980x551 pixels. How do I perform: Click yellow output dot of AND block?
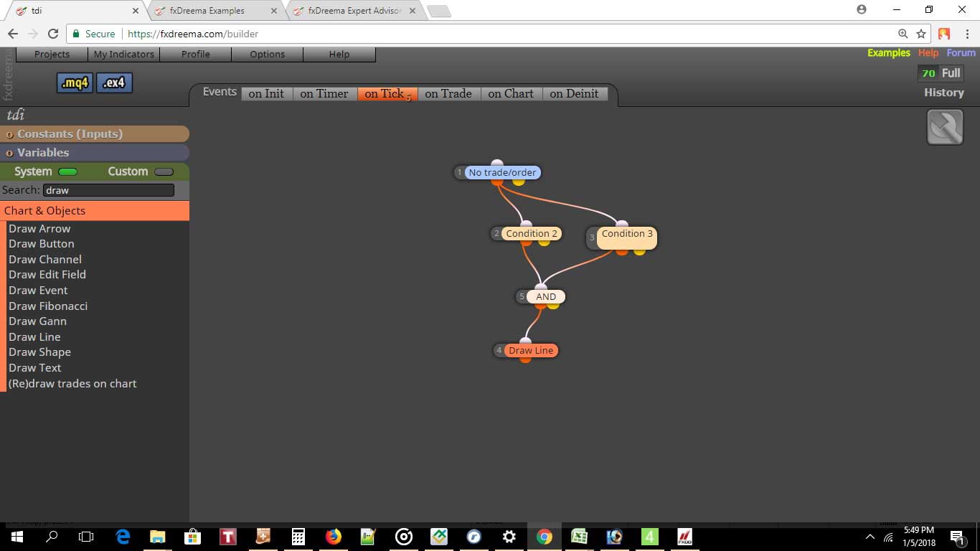[553, 305]
